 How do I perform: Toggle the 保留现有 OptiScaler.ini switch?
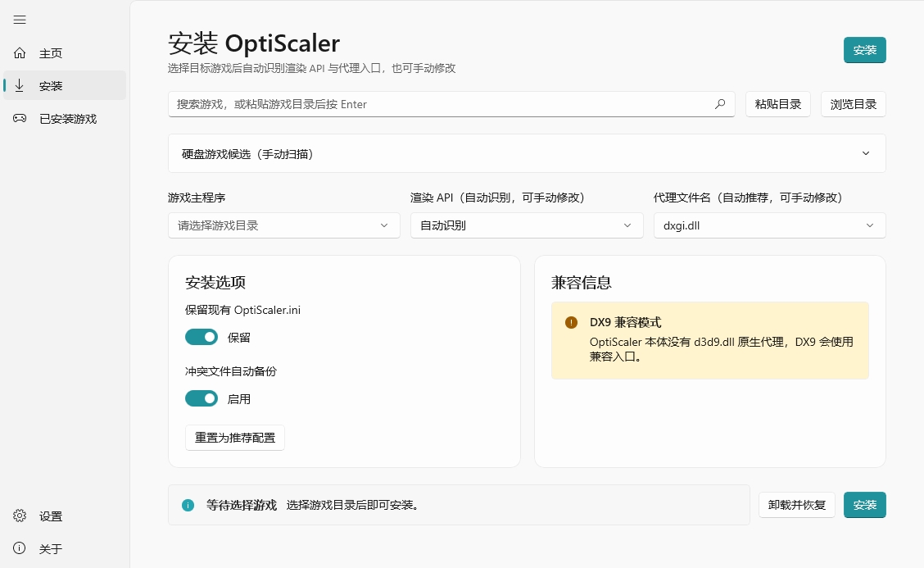click(202, 338)
